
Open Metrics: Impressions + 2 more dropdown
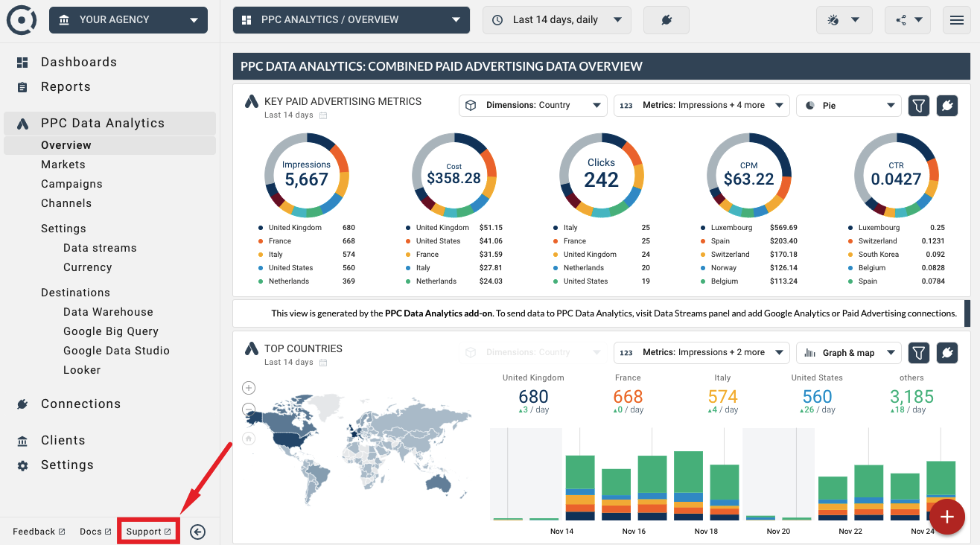701,353
